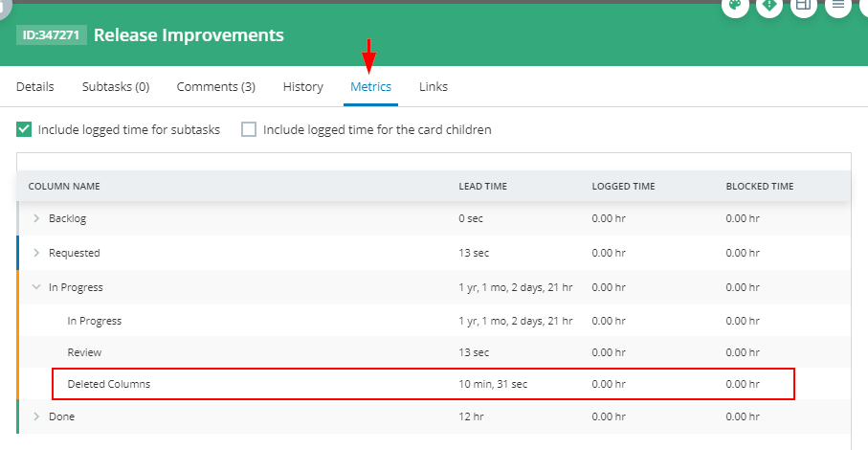The width and height of the screenshot is (868, 450).
Task: Disable include logged time for subtasks
Action: (25, 129)
